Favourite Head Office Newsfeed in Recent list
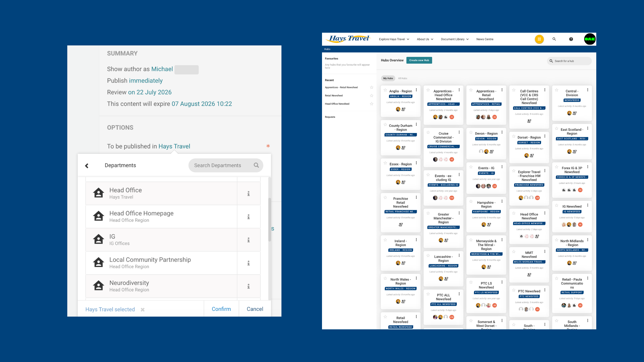The width and height of the screenshot is (644, 362). point(371,104)
